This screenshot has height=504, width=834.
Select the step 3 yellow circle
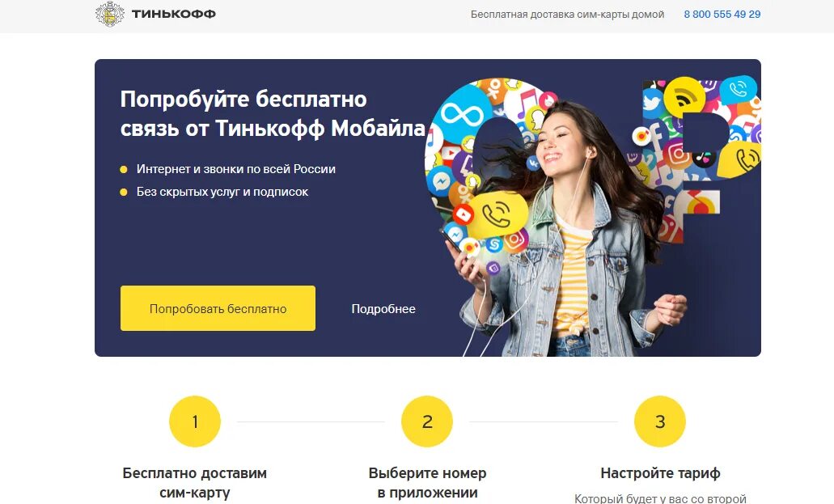click(659, 421)
